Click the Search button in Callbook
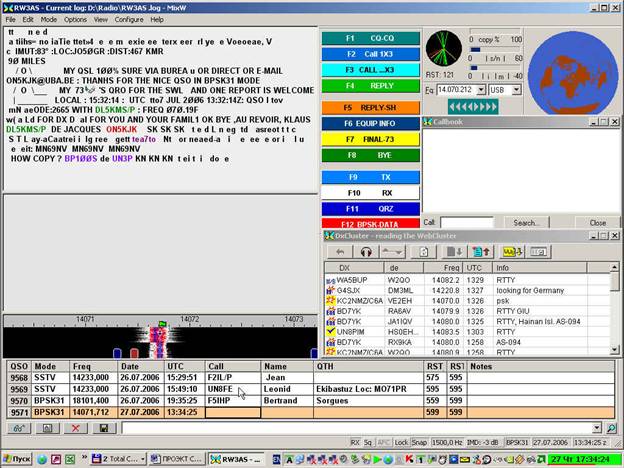Image resolution: width=624 pixels, height=468 pixels. click(x=526, y=223)
